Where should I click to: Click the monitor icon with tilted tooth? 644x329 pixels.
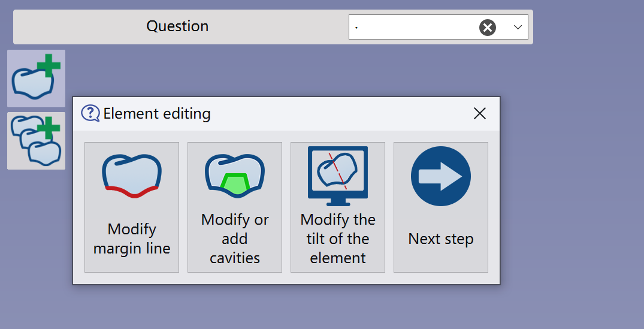coord(338,176)
